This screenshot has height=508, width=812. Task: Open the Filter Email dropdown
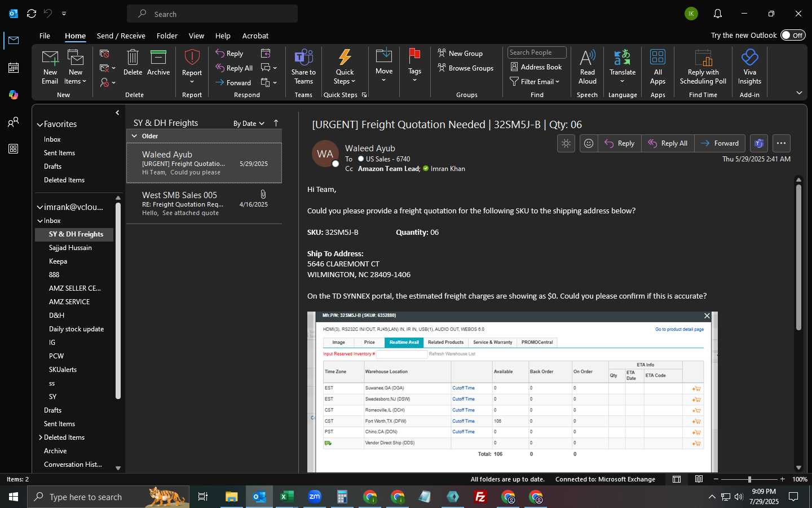click(535, 81)
